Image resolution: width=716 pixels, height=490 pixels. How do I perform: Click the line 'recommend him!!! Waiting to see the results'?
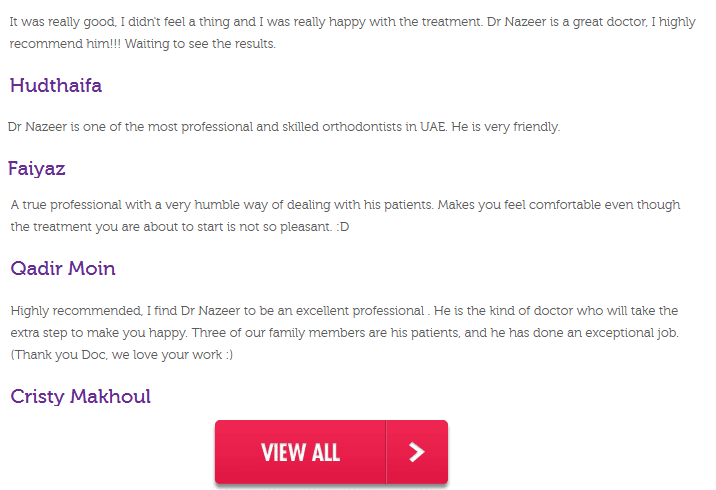(x=142, y=44)
